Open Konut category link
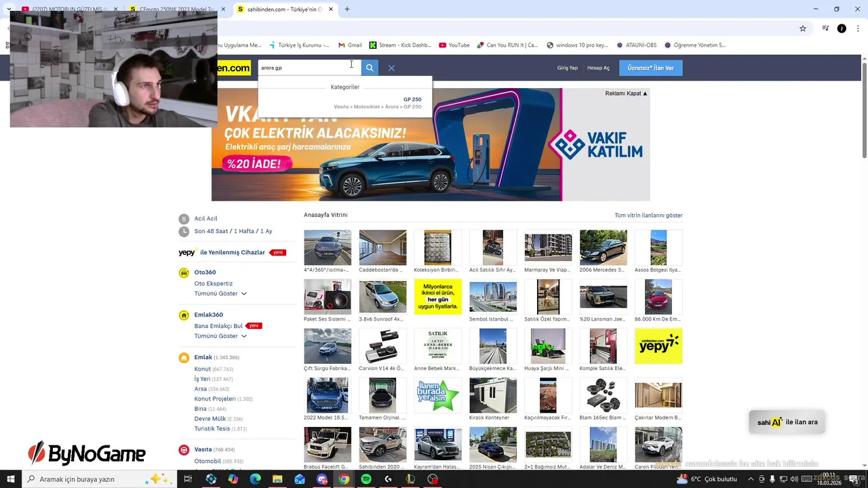This screenshot has width=868, height=488. (x=203, y=369)
